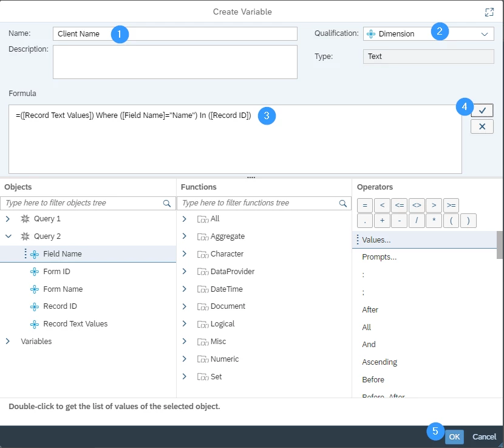Click the dialog maximize/expand icon
This screenshot has height=448, width=504.
point(489,12)
